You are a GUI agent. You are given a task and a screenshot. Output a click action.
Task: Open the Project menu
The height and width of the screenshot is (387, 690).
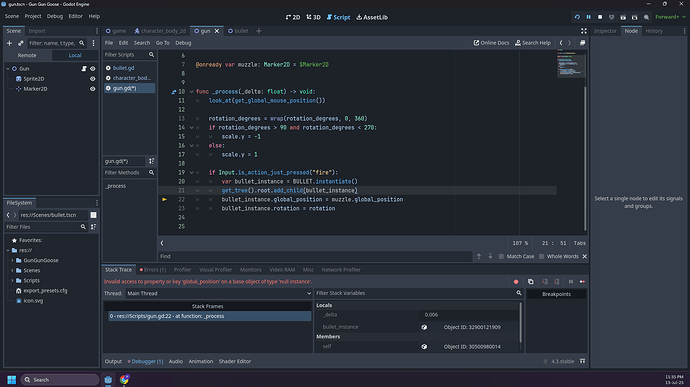33,16
